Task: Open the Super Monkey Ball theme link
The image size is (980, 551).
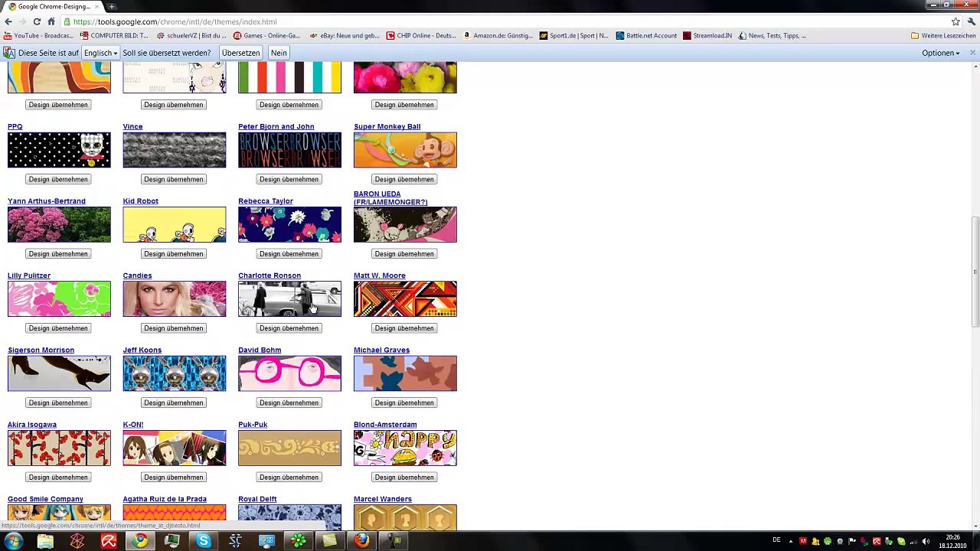Action: pos(387,126)
